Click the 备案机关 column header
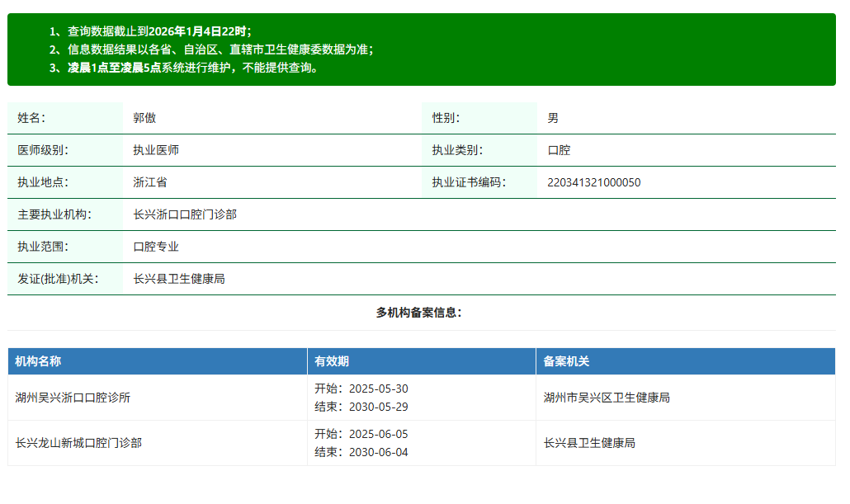 click(566, 361)
